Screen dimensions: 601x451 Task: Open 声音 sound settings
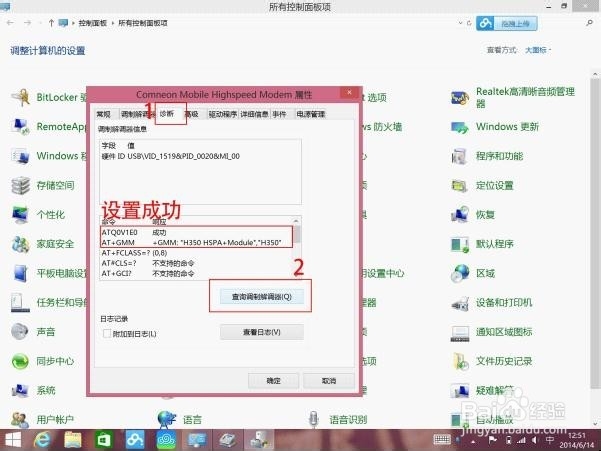pyautogui.click(x=34, y=331)
